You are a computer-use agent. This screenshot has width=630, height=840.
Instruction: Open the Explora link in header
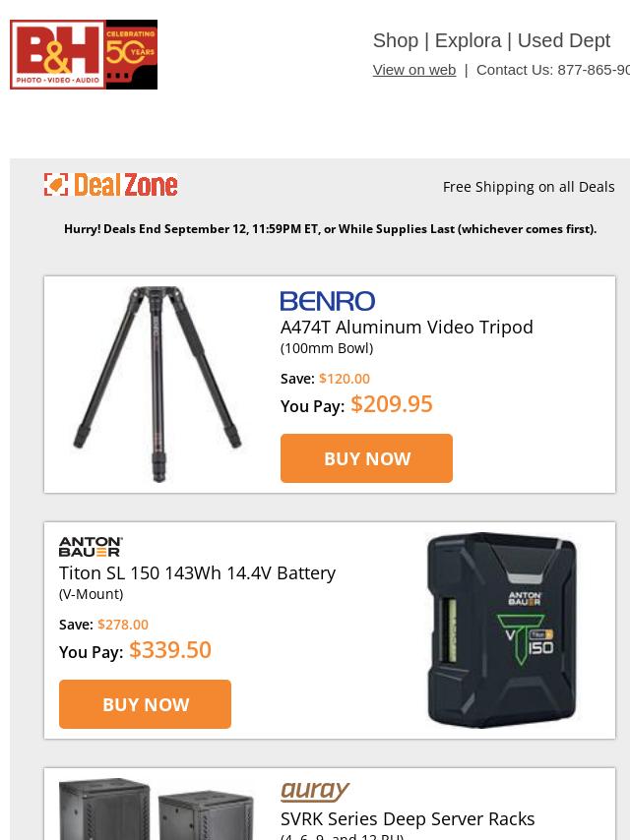pos(468,40)
